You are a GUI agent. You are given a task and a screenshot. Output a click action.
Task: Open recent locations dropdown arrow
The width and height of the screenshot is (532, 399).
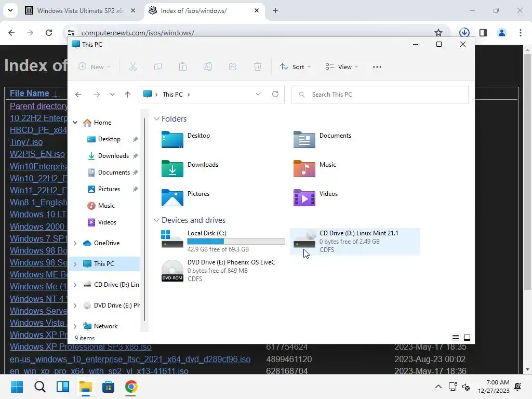[x=112, y=95]
